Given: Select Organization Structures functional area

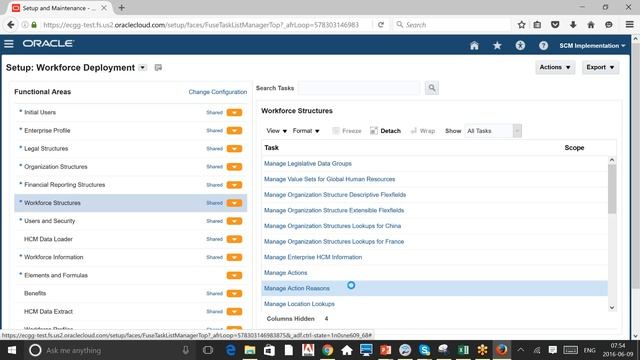Looking at the screenshot, I should pyautogui.click(x=56, y=167).
